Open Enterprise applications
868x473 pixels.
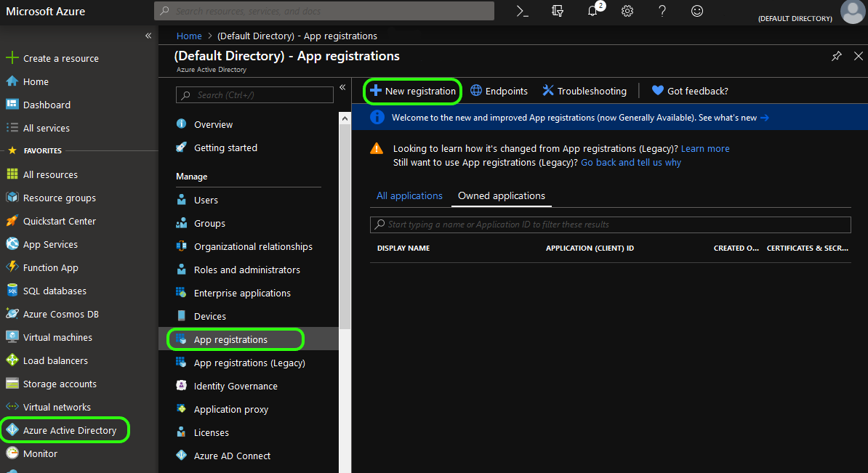[x=233, y=293]
